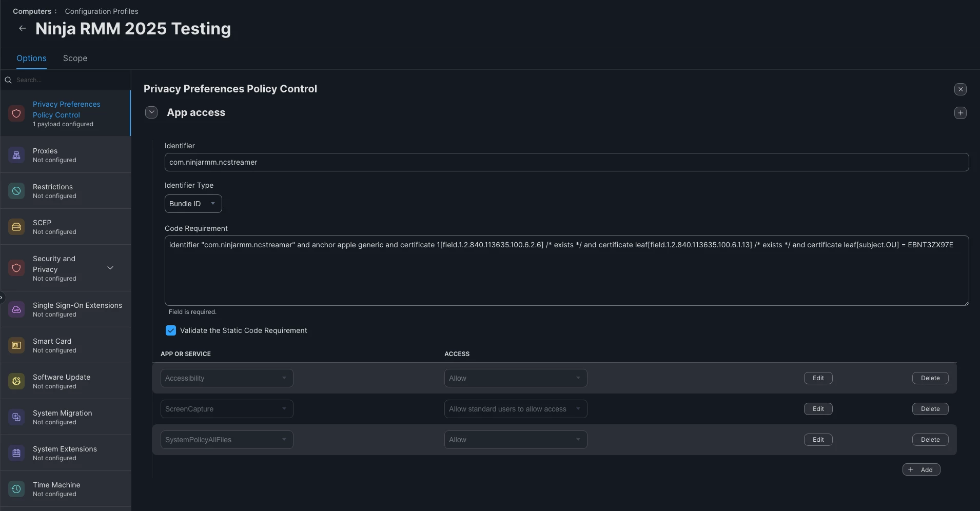Edit the ScreenCapture row
The height and width of the screenshot is (511, 980).
818,409
